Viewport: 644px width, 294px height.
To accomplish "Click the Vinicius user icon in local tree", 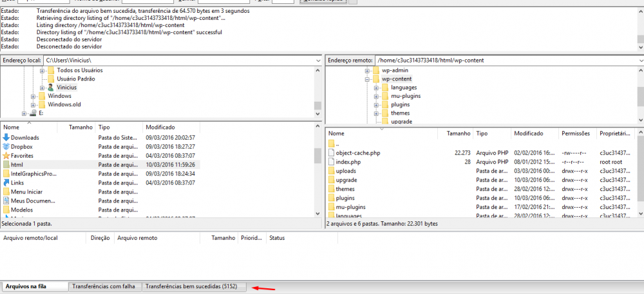I will point(51,87).
